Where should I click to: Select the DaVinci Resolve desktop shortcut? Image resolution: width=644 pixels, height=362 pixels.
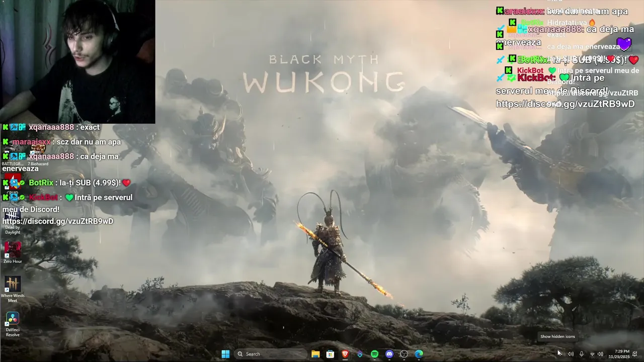point(13,324)
